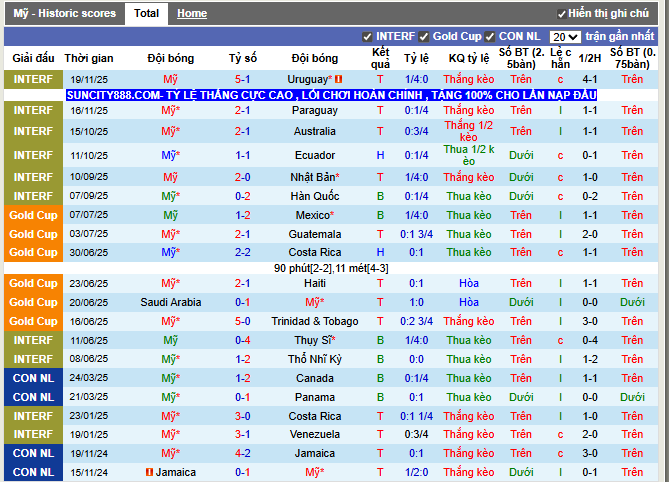The width and height of the screenshot is (669, 482).
Task: Click the date 15/11/24
Action: pyautogui.click(x=89, y=473)
